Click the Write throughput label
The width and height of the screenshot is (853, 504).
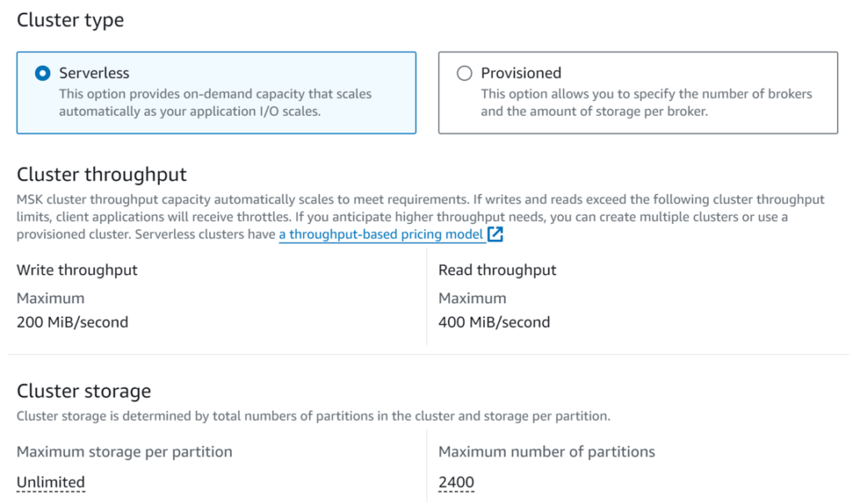point(77,270)
